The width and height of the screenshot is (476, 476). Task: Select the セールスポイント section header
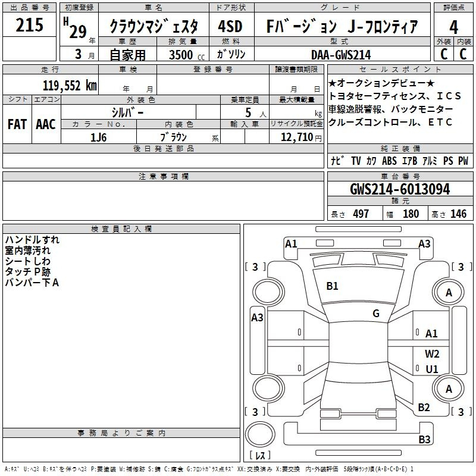point(400,69)
